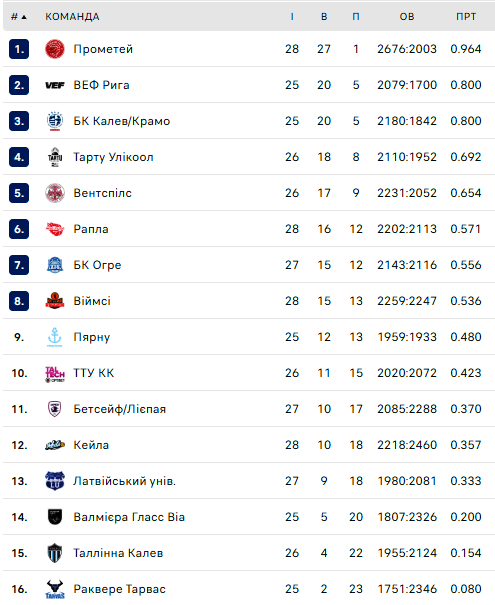Screen dimensions: 495x605
Task: Open the БК Огре team link
Action: tap(97, 265)
